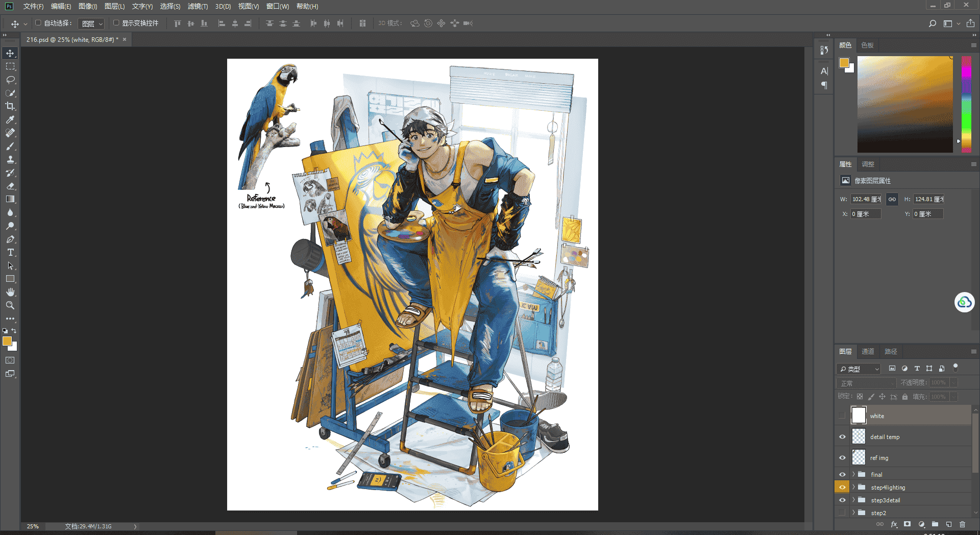Expand the step3detail layer group
This screenshot has height=535, width=980.
(853, 500)
